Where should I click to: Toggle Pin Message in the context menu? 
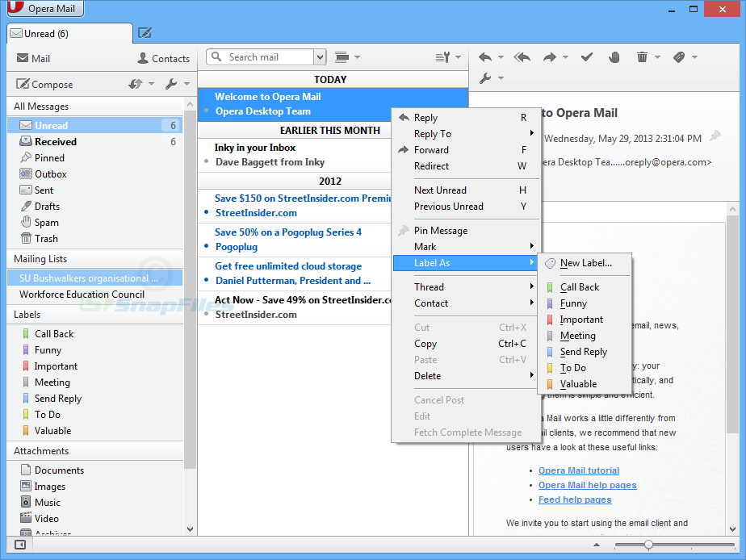click(440, 231)
